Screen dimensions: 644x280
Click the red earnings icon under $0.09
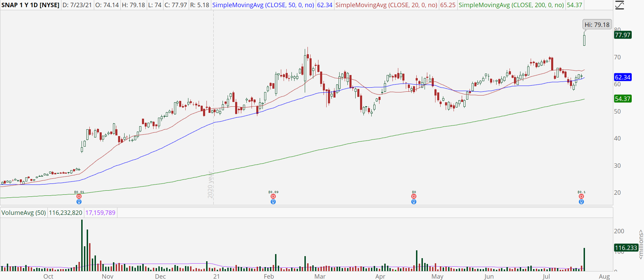tap(273, 196)
